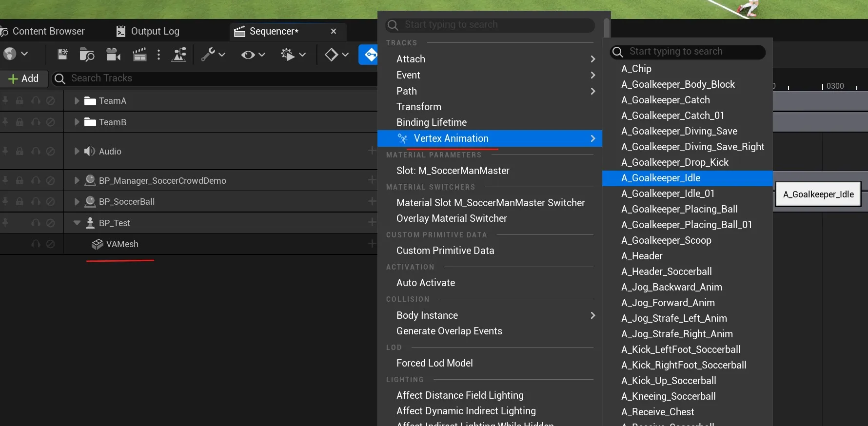Click the diamond Key options icon

pyautogui.click(x=331, y=55)
